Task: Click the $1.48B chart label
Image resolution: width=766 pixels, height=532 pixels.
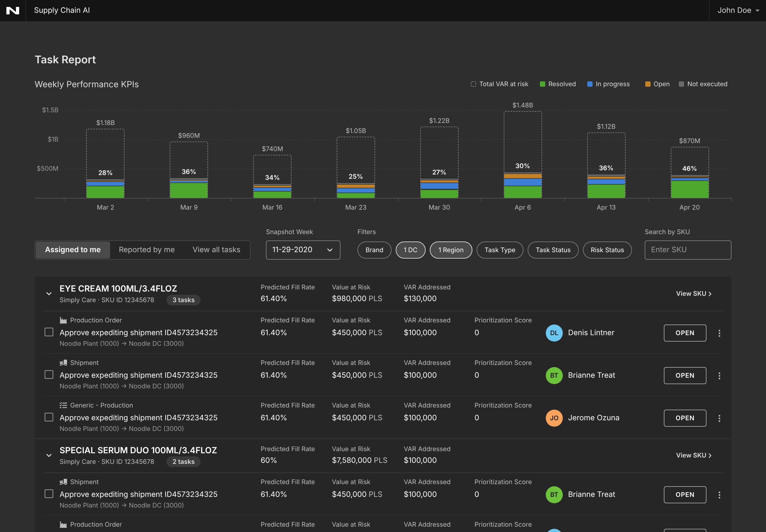Action: pos(523,105)
